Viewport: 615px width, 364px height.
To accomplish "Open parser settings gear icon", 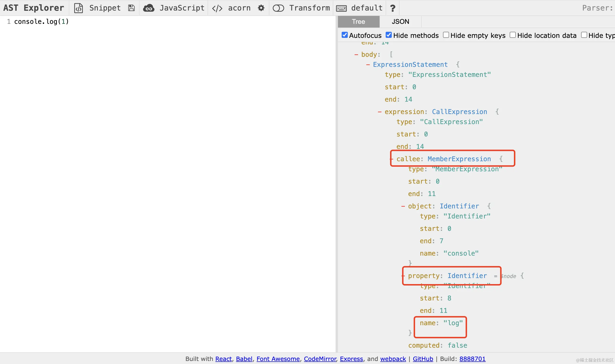I will [261, 8].
